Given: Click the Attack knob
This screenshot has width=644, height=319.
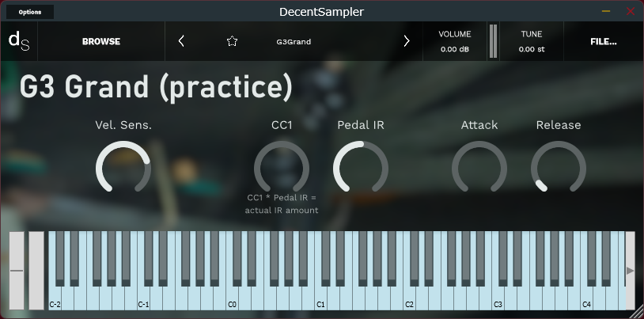Looking at the screenshot, I should tap(479, 168).
